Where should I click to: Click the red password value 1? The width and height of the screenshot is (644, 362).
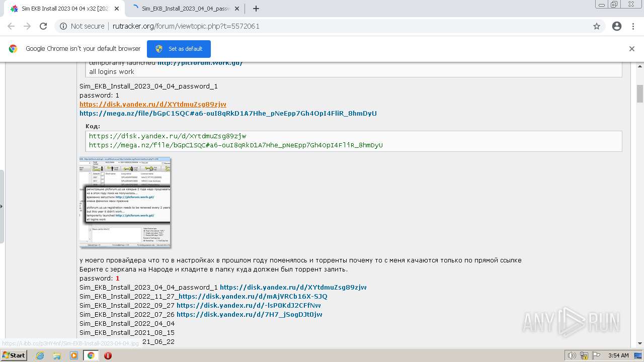click(x=118, y=278)
